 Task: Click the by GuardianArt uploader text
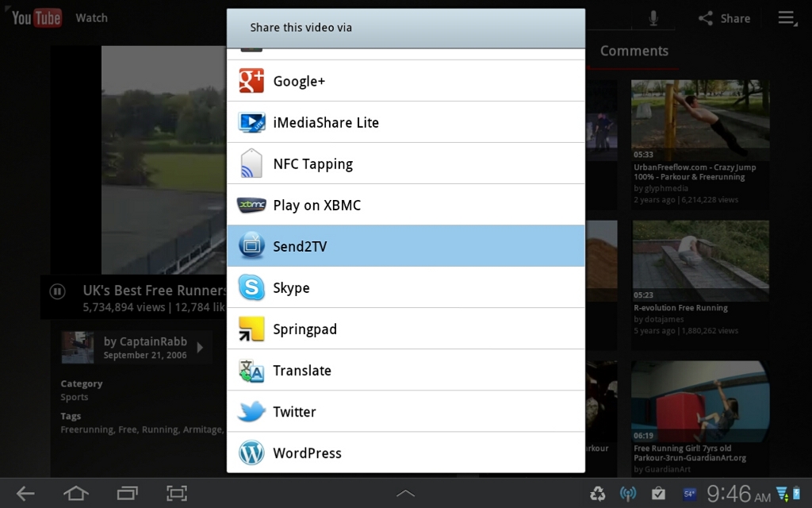point(662,469)
